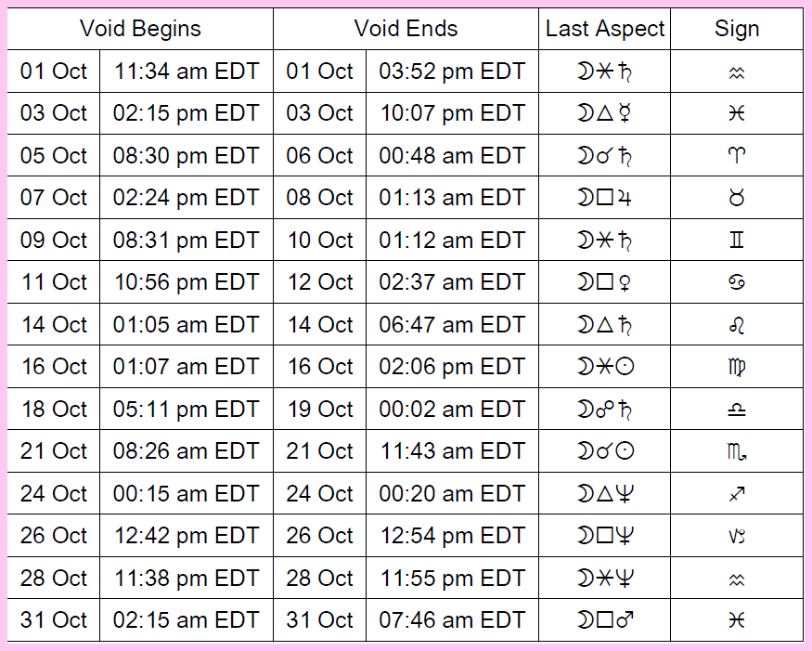Select the Libra sign symbol for 18 Oct

pos(737,410)
